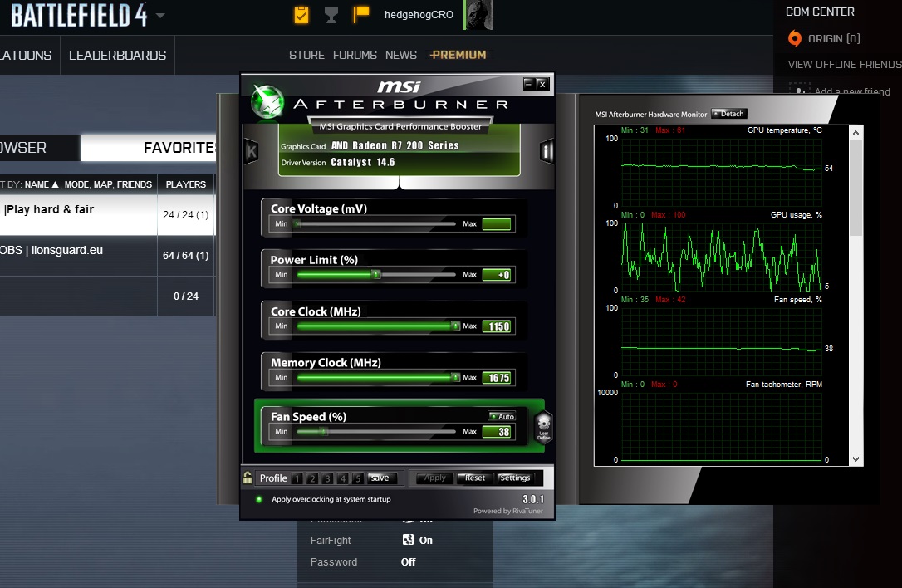Sort the server list by Players column

186,184
